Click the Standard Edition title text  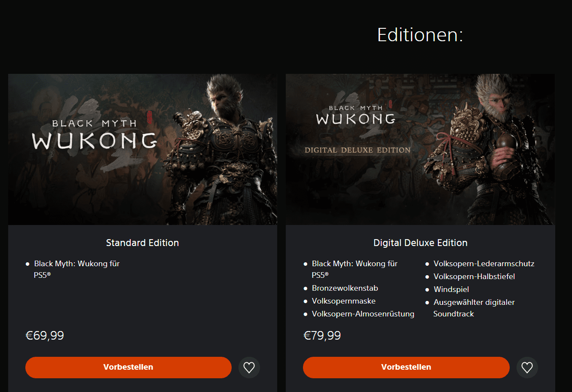[x=142, y=243]
